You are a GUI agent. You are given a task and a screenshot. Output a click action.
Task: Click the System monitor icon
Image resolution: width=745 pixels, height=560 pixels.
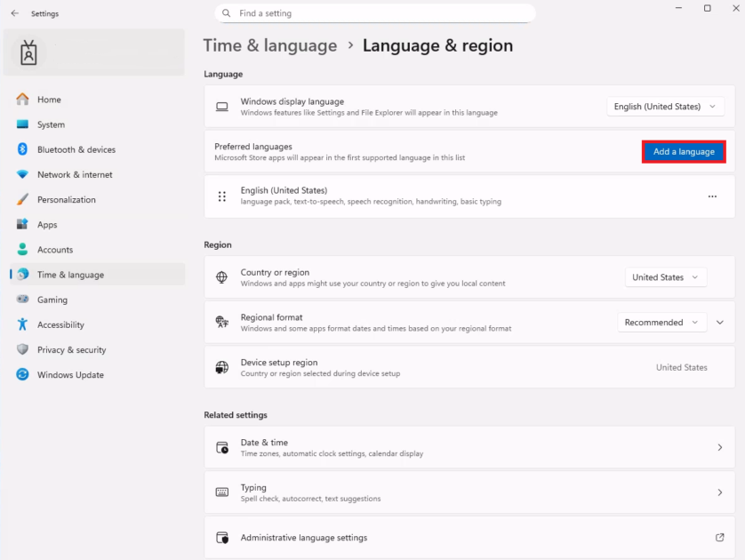tap(22, 124)
